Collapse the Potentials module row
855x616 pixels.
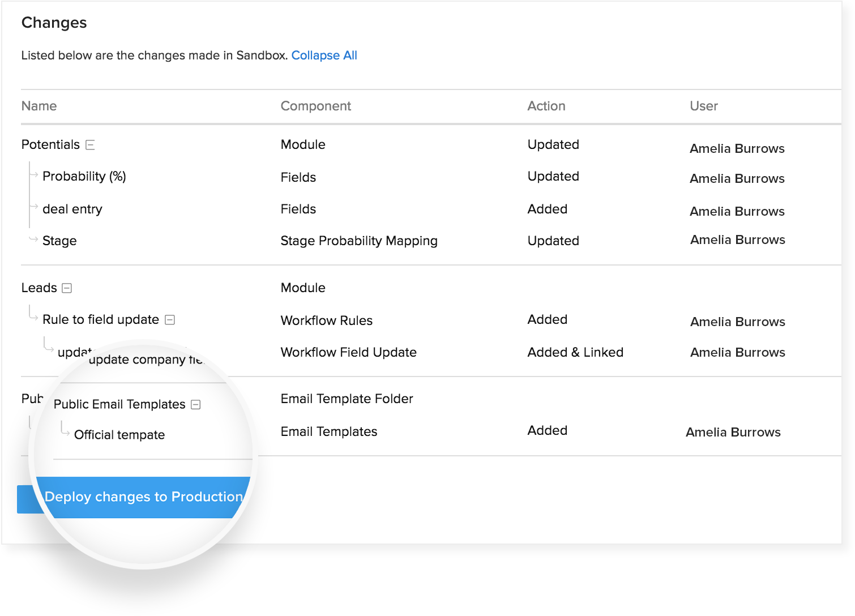(x=90, y=145)
